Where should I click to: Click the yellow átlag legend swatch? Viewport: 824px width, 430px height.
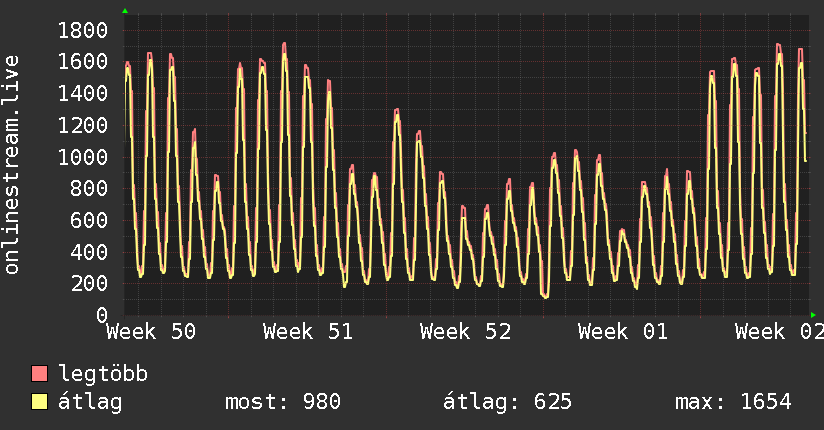[x=39, y=402]
